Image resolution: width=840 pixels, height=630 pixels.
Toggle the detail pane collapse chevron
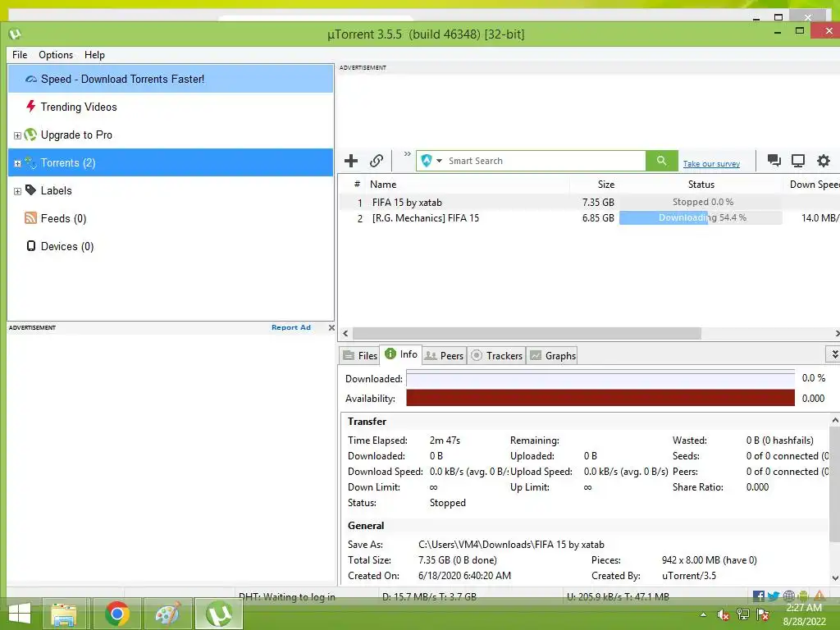[x=833, y=354]
